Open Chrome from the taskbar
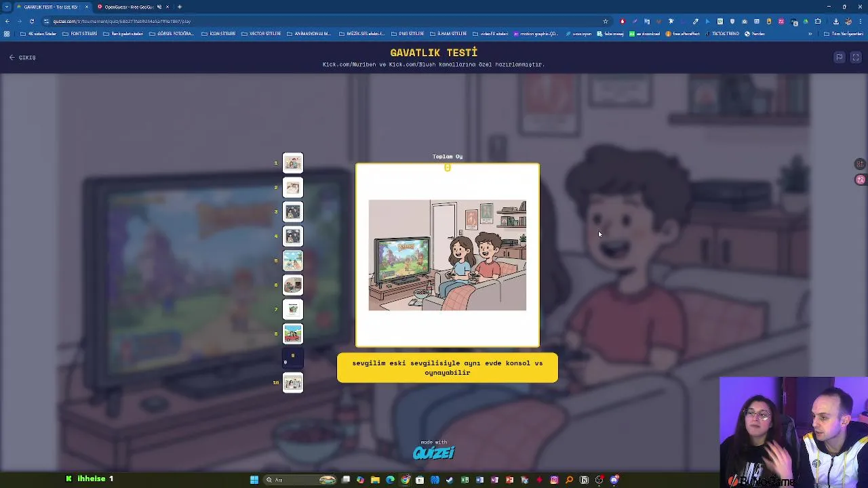 point(406,480)
